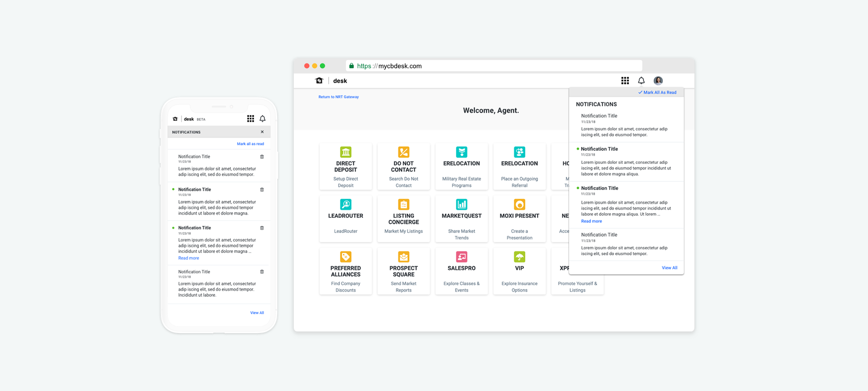This screenshot has height=391, width=868.
Task: Open the Listing Concierge clipboard icon
Action: (403, 205)
